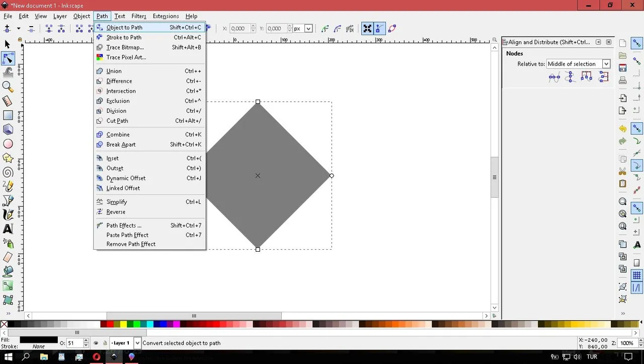The image size is (644, 364).
Task: Click the New document icon
Action: [623, 43]
